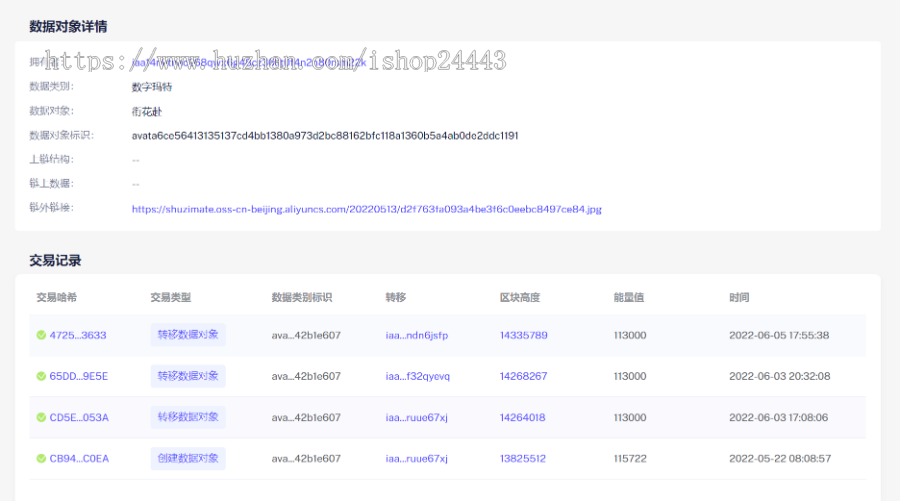Click ava...42b1e607 in 65DD...9E5E row
Image resolution: width=900 pixels, height=501 pixels.
click(306, 376)
